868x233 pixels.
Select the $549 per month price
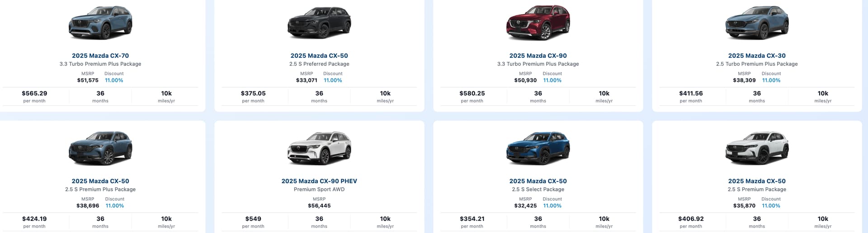click(253, 219)
